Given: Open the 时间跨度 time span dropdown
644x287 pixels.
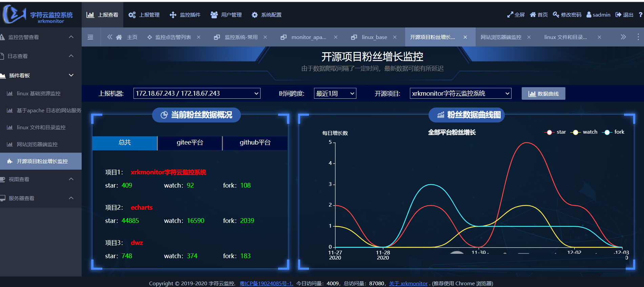Looking at the screenshot, I should pyautogui.click(x=335, y=93).
